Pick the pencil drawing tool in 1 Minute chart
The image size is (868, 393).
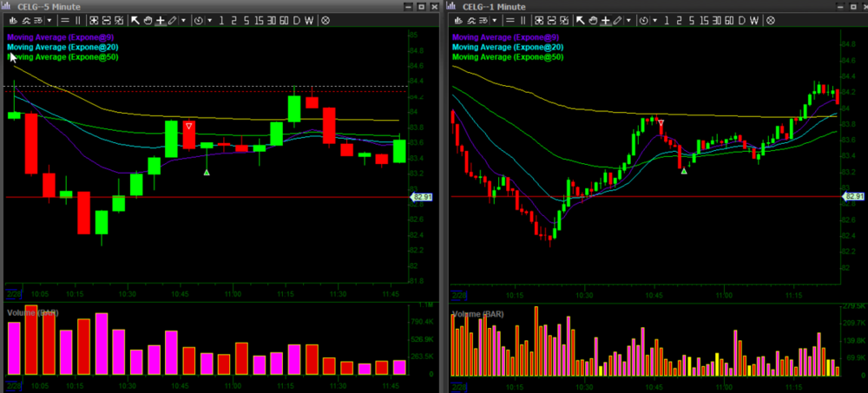coord(616,20)
